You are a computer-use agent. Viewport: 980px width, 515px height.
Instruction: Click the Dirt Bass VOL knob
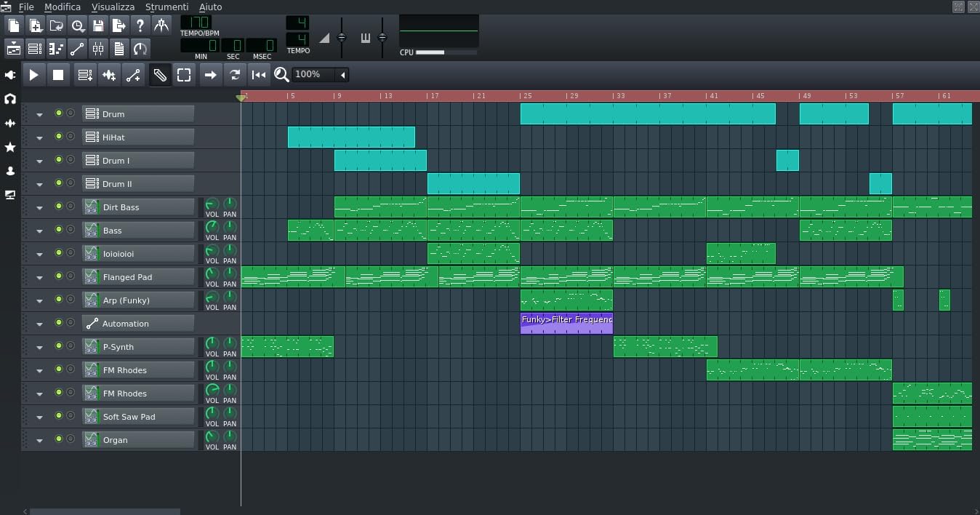click(x=212, y=204)
